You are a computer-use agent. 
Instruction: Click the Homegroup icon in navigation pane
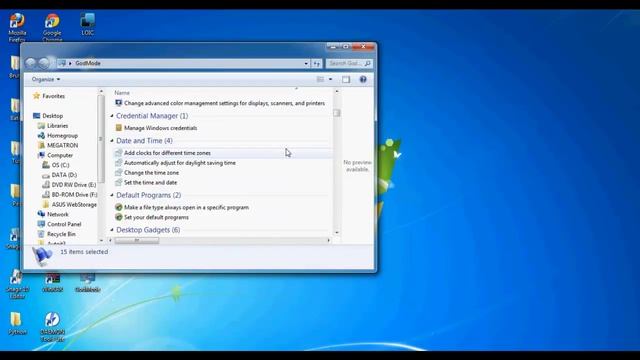[x=41, y=136]
